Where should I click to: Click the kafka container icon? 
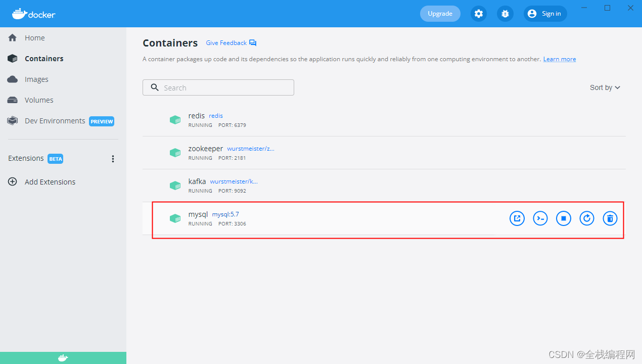pyautogui.click(x=175, y=186)
